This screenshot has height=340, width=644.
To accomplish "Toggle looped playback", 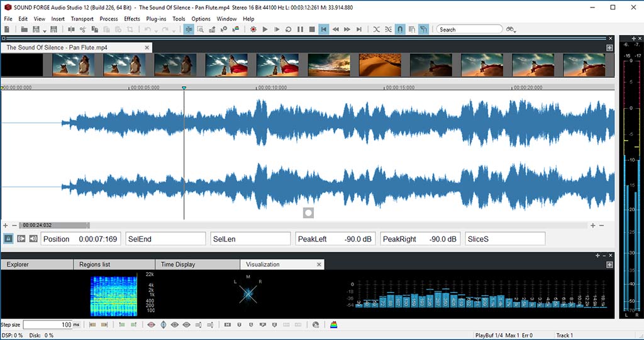I will 288,30.
